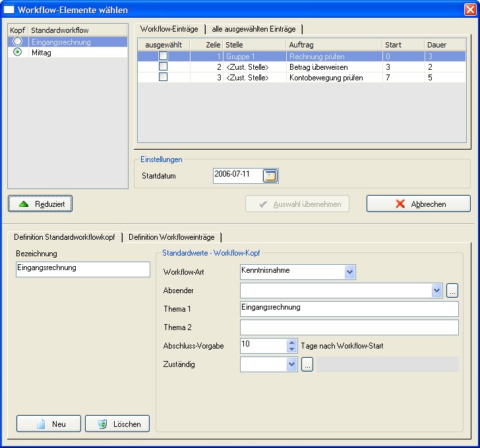Click the Abbrechen button
This screenshot has height=448, width=480.
419,204
